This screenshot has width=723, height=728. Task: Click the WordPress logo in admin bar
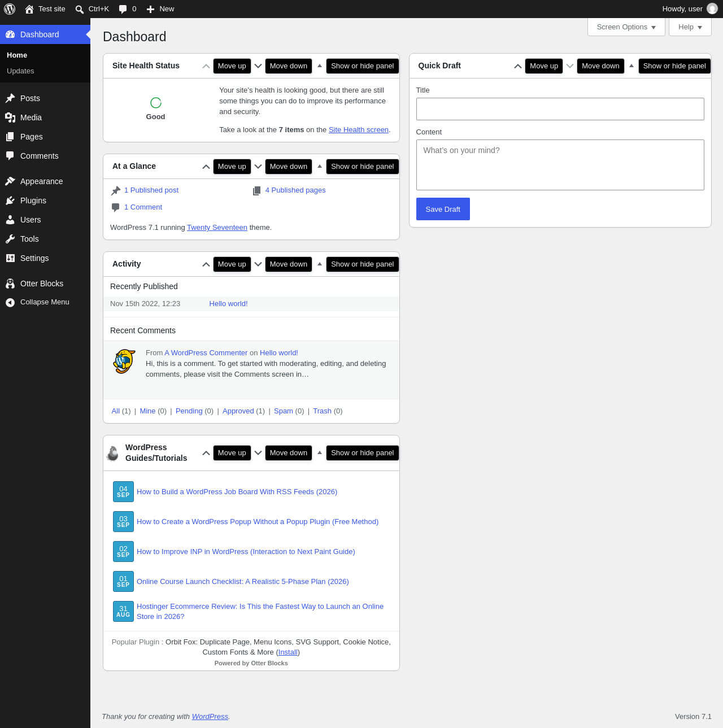click(10, 9)
